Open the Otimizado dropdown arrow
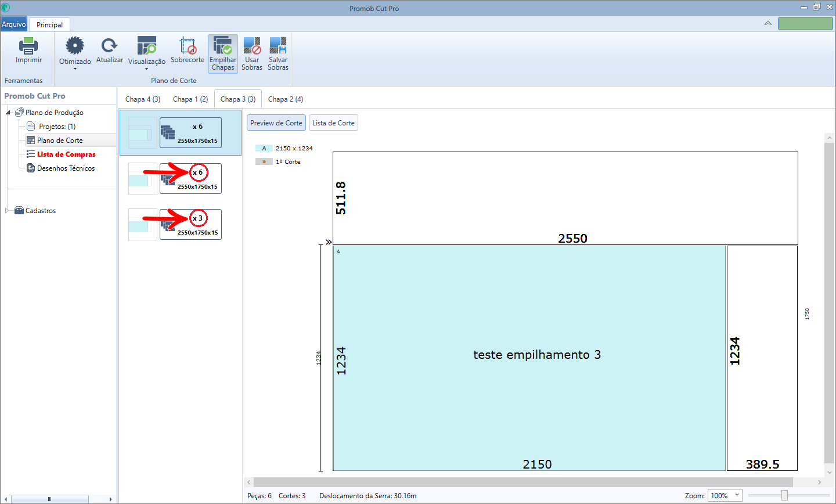 [x=75, y=69]
